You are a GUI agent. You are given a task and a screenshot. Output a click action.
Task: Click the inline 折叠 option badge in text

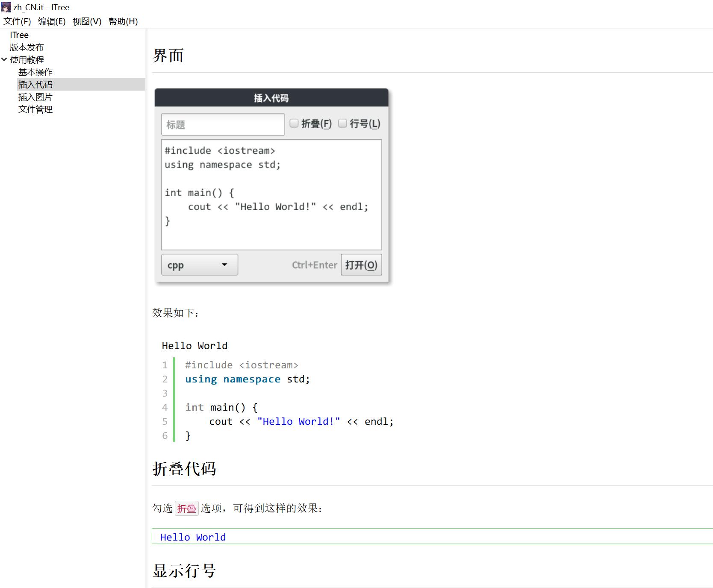(186, 509)
